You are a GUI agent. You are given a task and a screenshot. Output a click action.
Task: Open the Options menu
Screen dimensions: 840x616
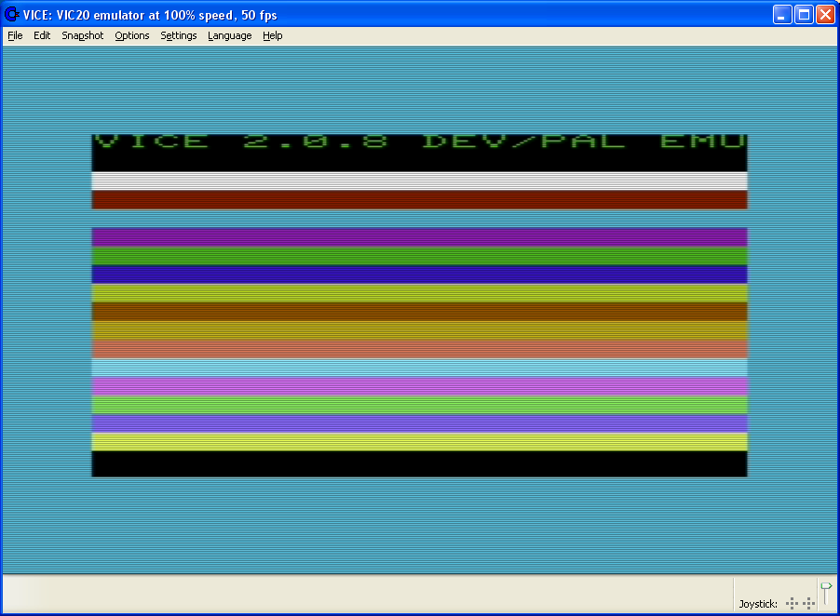[x=132, y=36]
